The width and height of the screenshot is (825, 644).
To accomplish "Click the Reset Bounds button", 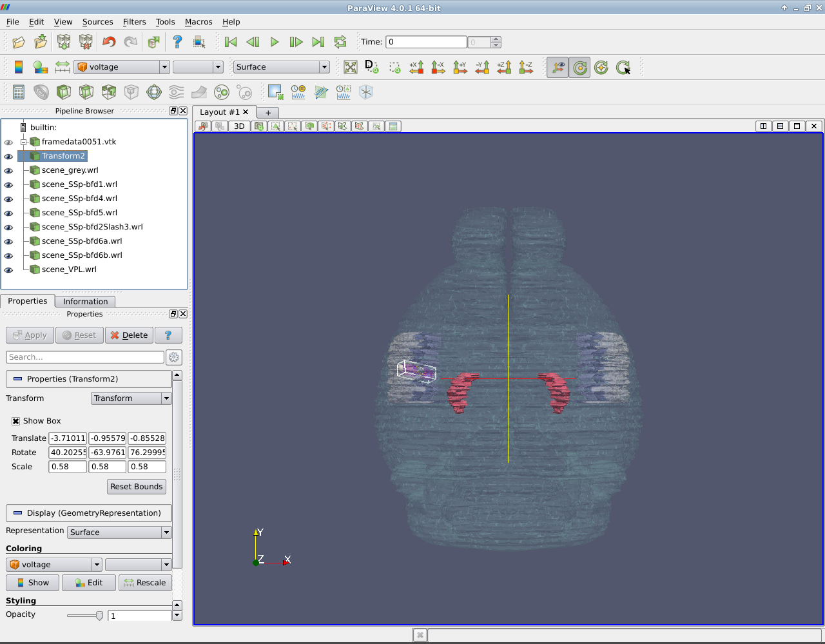I will tap(137, 487).
